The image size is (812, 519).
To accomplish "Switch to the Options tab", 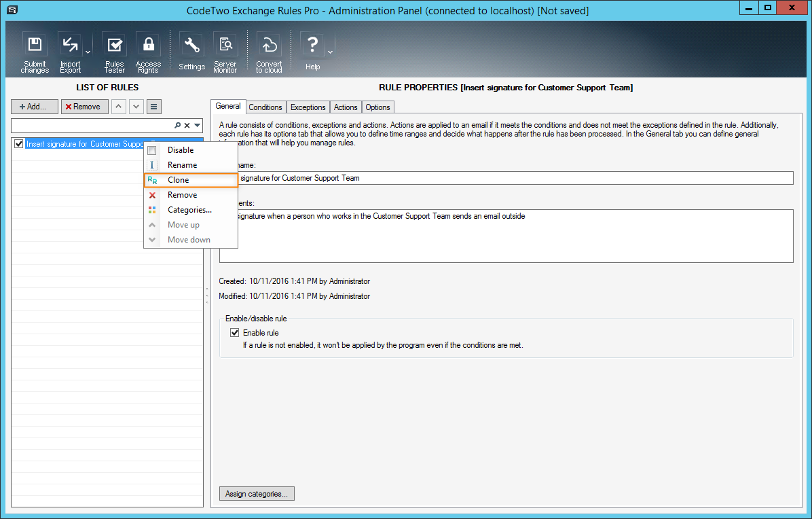I will (x=377, y=107).
